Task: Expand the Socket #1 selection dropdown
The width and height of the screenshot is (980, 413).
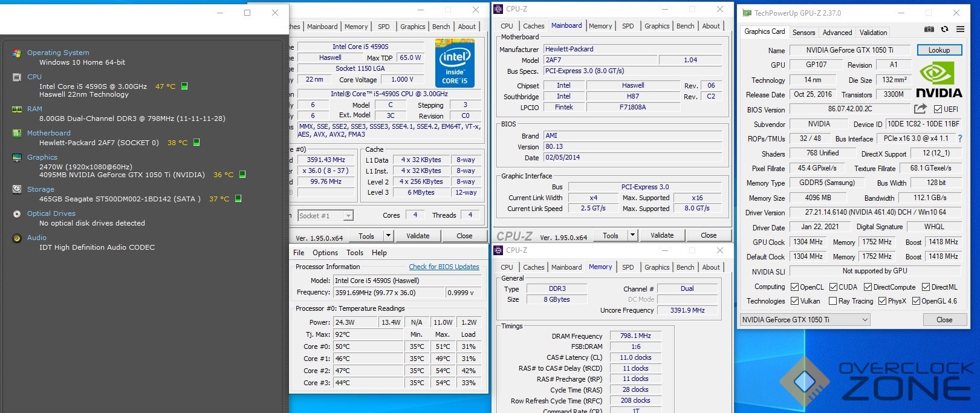Action: (348, 216)
